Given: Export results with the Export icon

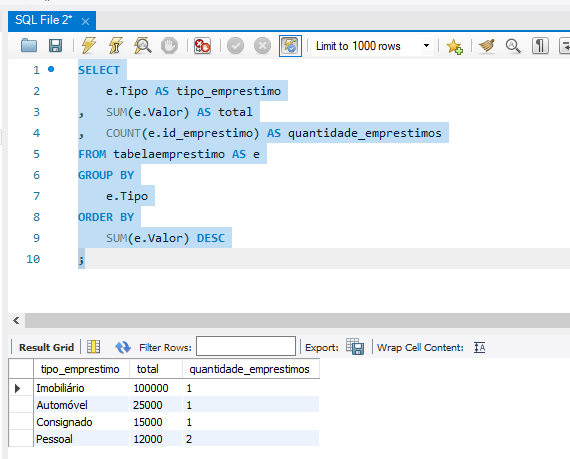Looking at the screenshot, I should 355,346.
